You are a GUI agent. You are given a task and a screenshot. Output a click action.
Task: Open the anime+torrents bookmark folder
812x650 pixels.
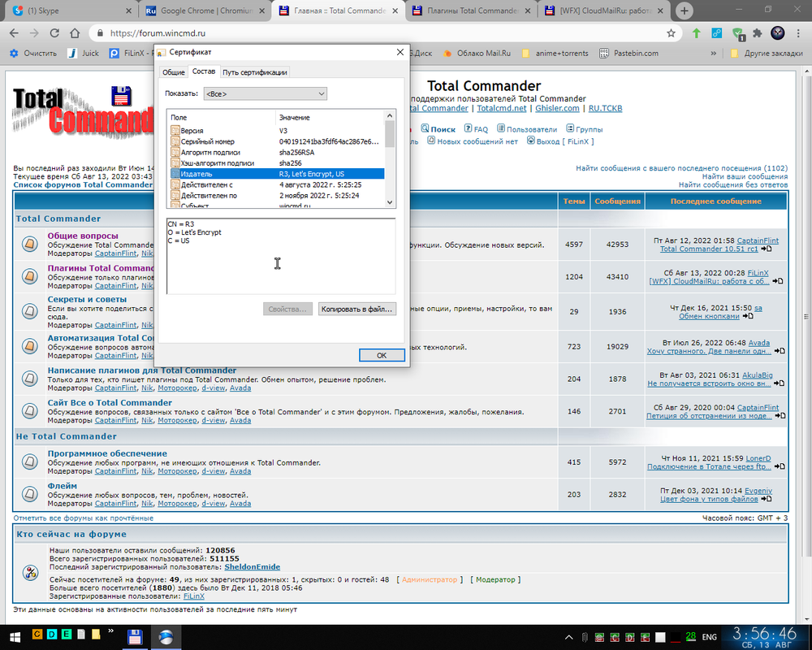pyautogui.click(x=555, y=53)
